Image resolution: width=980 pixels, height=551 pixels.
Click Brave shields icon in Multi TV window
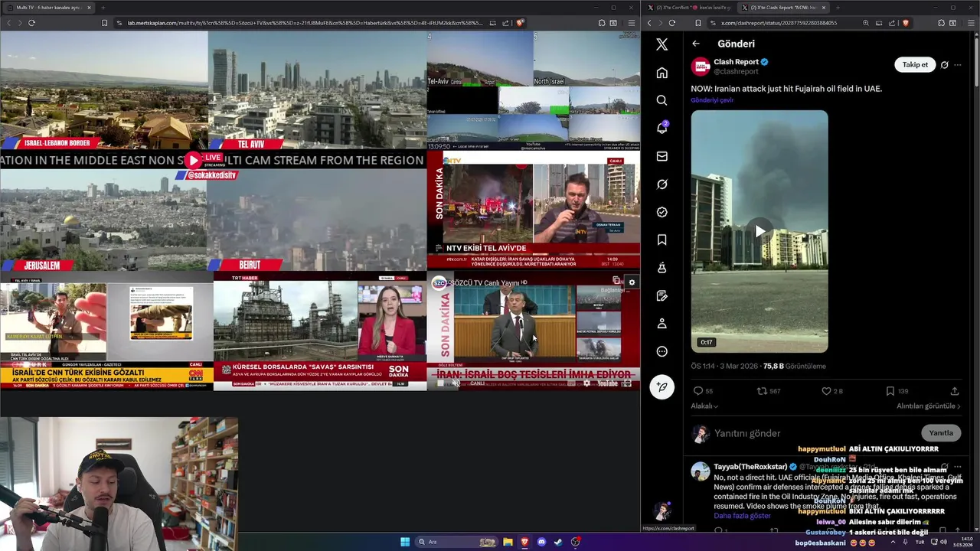pos(520,23)
